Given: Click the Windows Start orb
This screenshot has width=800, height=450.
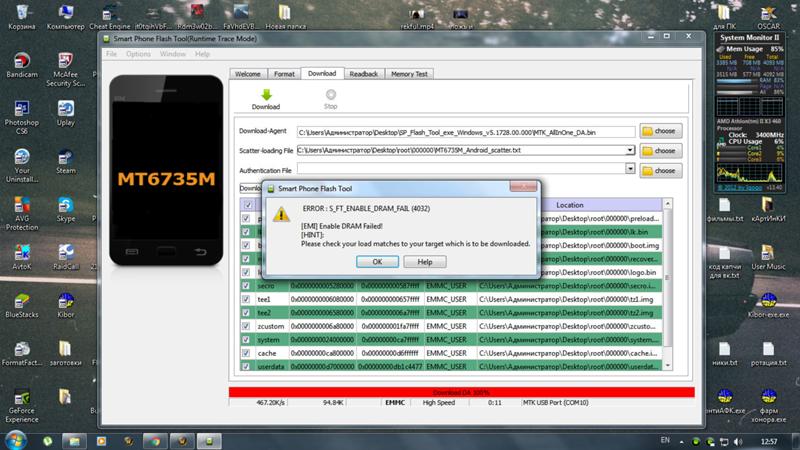Looking at the screenshot, I should (x=15, y=440).
